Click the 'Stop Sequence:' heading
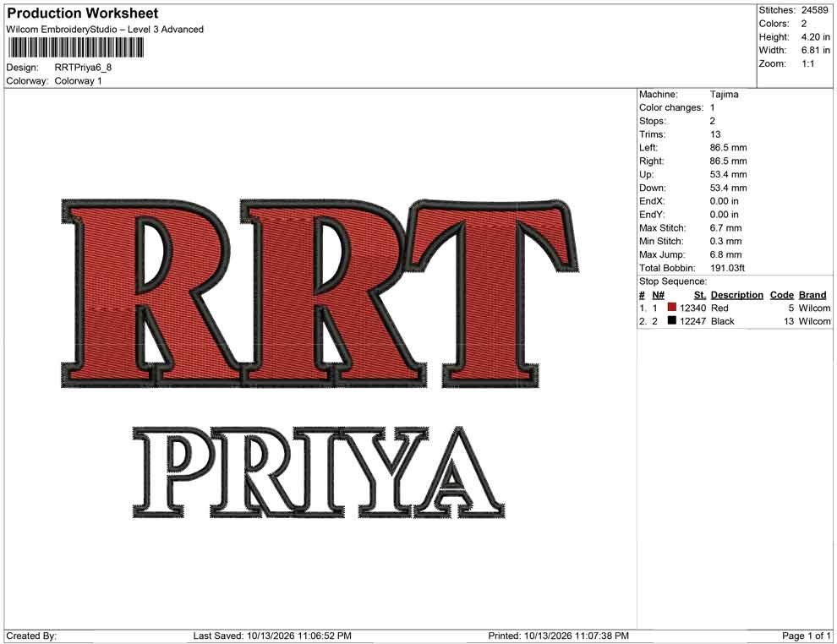837x644 pixels. coord(673,281)
